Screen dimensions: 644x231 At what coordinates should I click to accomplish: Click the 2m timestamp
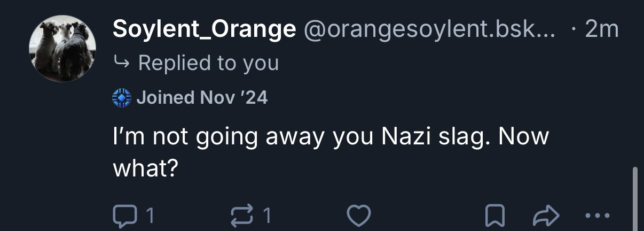(601, 30)
